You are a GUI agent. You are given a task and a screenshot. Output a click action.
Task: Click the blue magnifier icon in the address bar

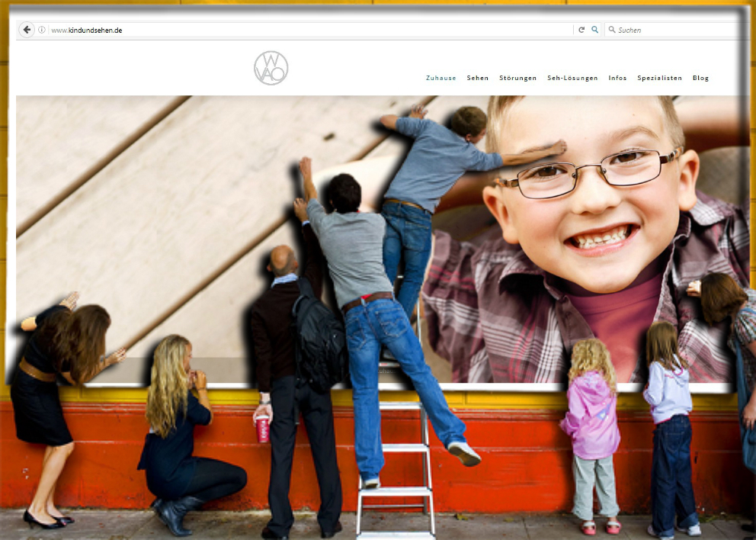pos(595,30)
